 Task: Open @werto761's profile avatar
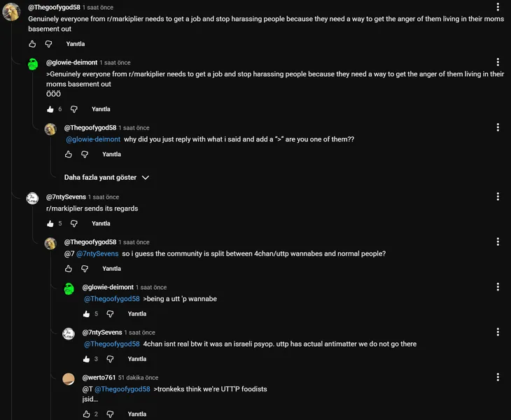(69, 379)
